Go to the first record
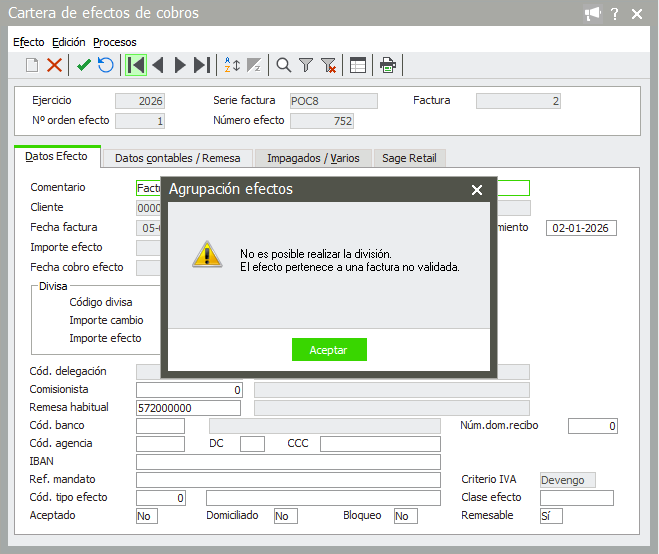Screen dimensions: 659x554 (x=137, y=65)
